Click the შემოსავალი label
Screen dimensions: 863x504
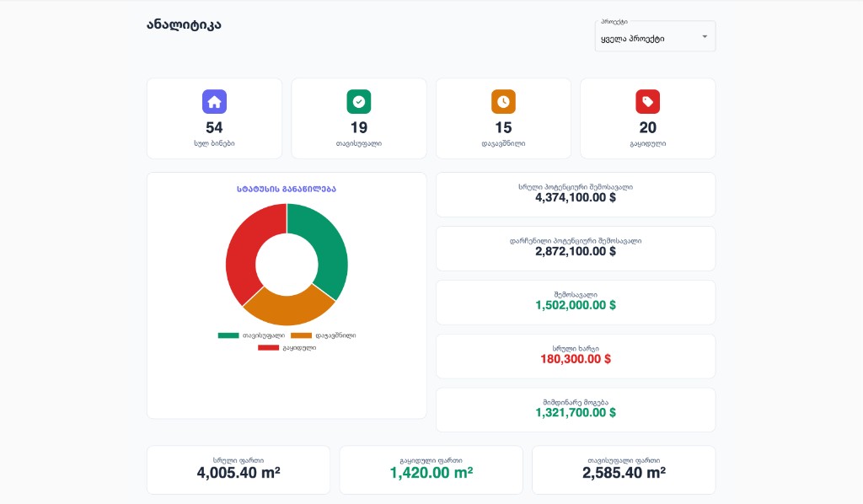pos(576,294)
